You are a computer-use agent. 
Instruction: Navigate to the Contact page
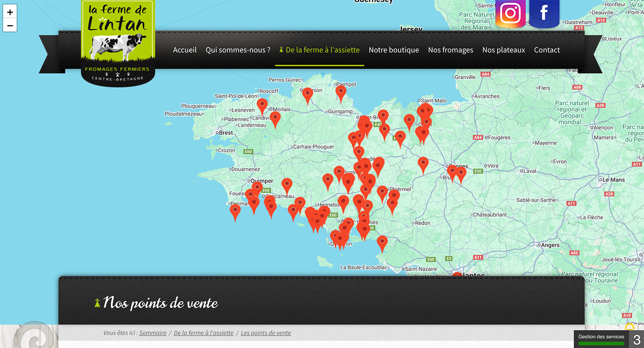546,50
